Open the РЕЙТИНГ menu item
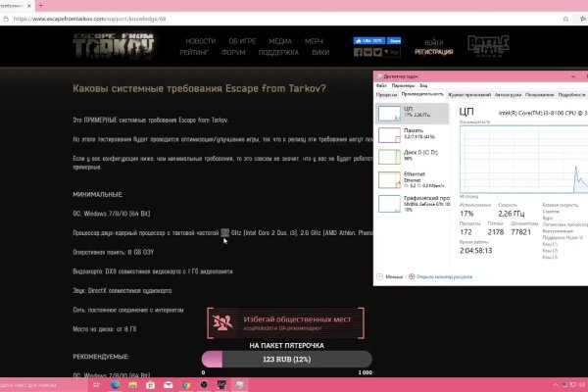 193,53
